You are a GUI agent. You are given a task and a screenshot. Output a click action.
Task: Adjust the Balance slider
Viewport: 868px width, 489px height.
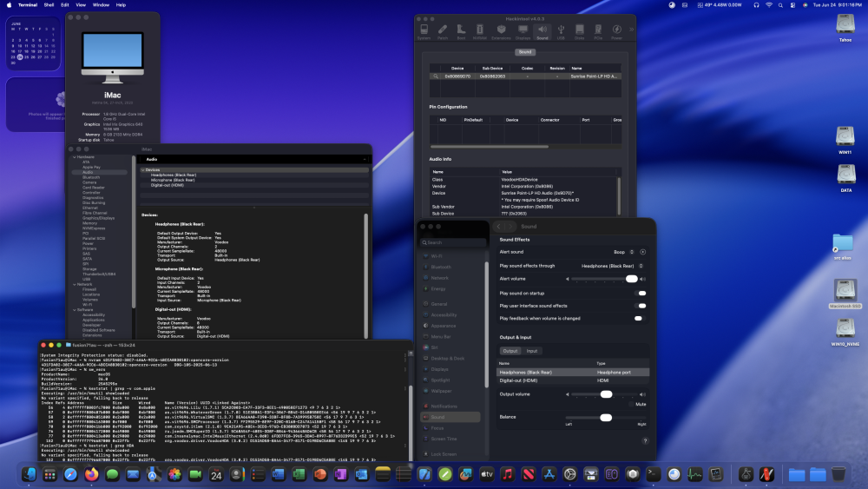point(606,418)
